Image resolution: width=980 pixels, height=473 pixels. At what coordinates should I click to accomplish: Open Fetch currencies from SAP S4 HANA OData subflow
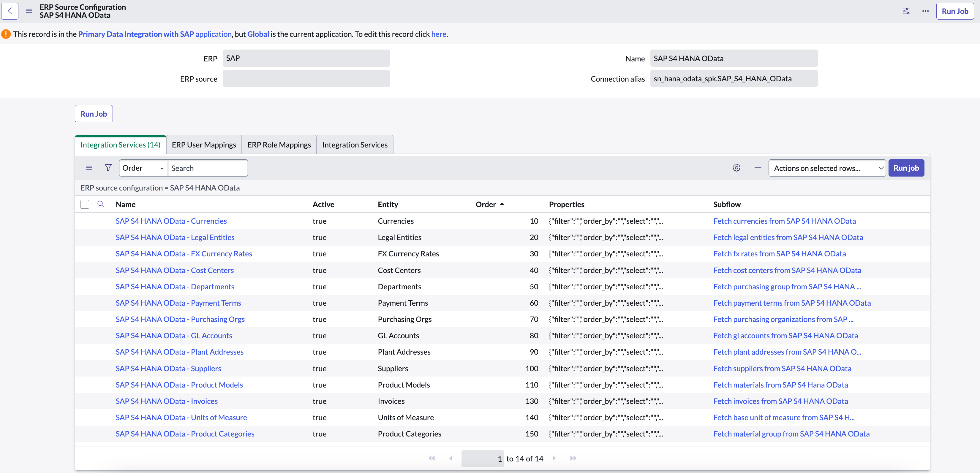[785, 221]
